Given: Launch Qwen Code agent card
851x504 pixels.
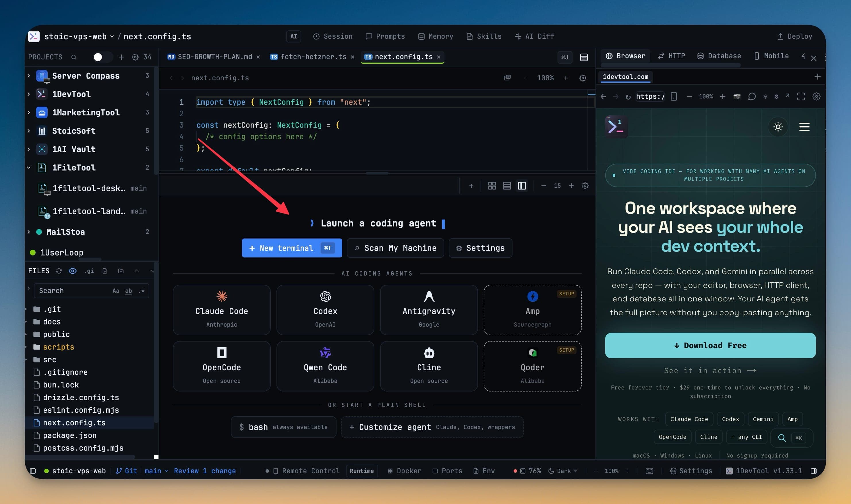Looking at the screenshot, I should (325, 366).
